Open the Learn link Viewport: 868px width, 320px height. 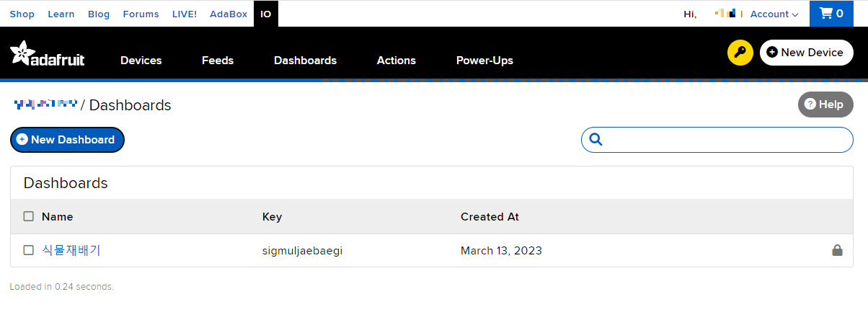pos(61,14)
